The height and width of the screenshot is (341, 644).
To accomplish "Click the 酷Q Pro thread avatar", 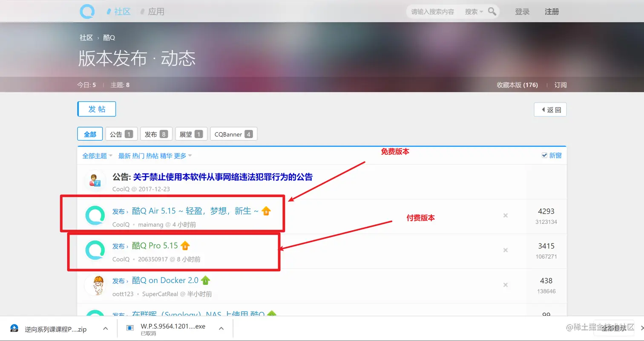I will pos(95,250).
